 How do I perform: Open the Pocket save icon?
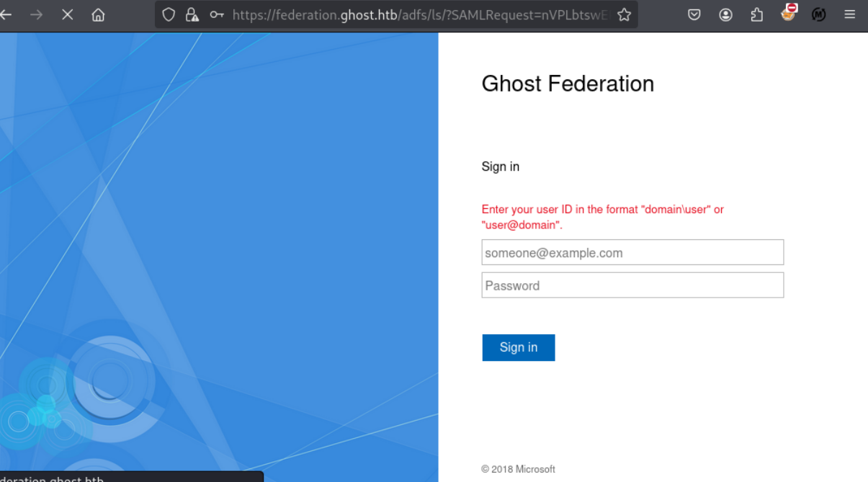(694, 14)
